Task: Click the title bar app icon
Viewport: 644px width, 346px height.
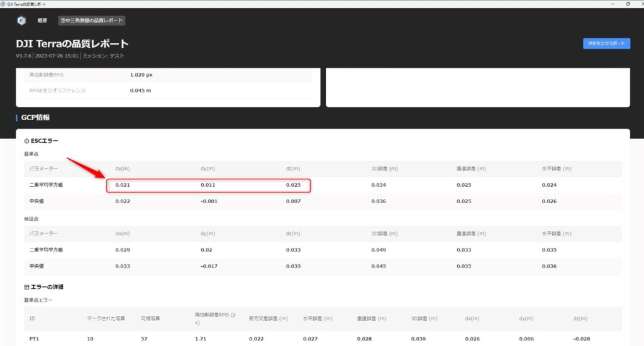Action: coord(4,4)
